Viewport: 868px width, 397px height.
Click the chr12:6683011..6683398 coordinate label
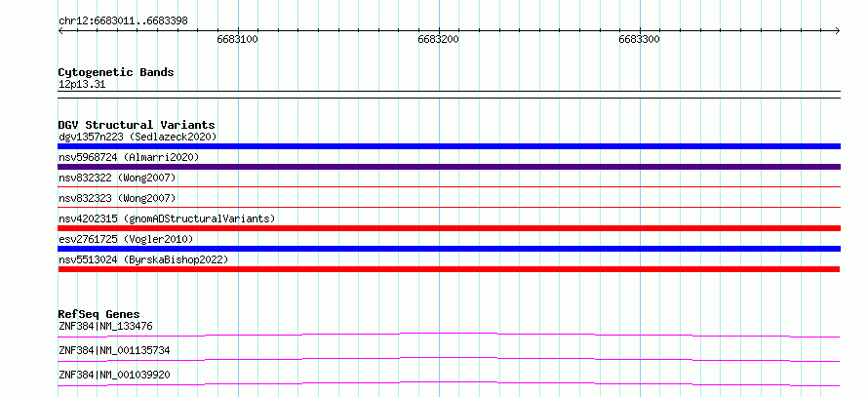coord(123,21)
